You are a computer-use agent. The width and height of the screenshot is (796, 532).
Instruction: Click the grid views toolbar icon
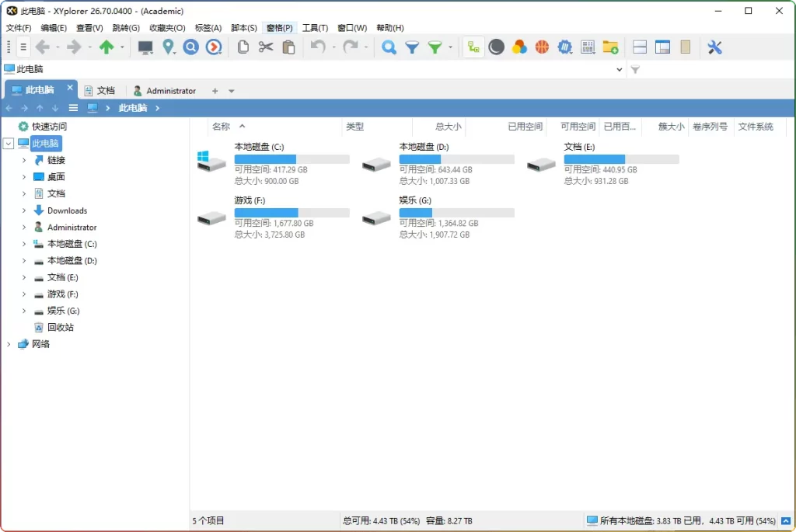tap(588, 47)
